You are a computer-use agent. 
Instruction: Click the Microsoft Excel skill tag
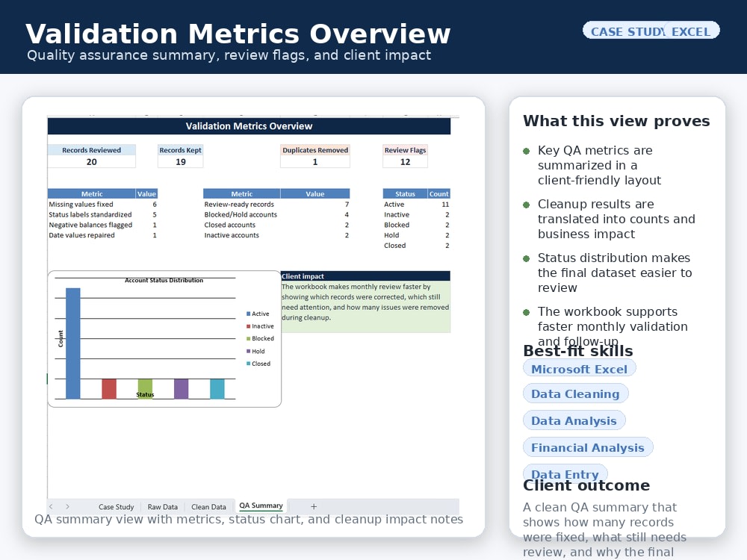[x=580, y=369]
